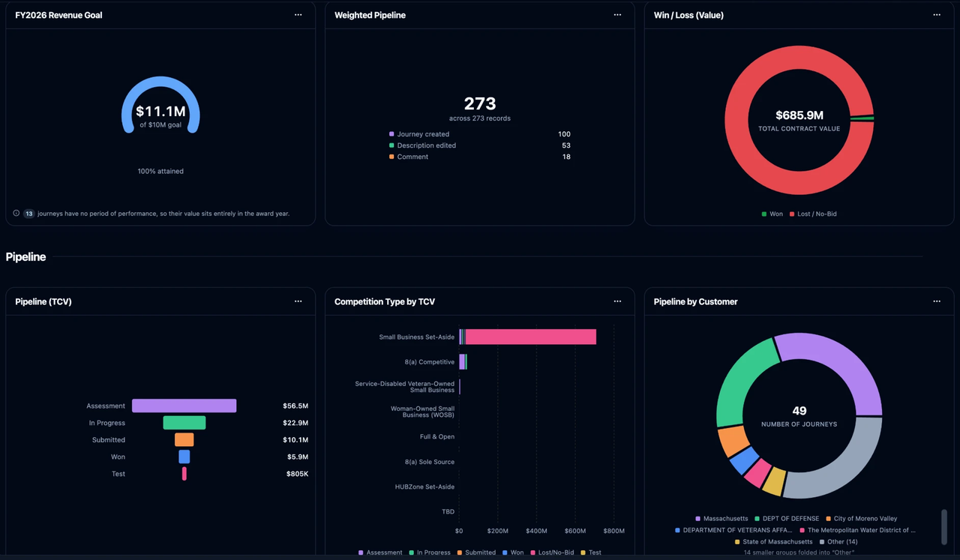Click the $22.9M In Progress value
960x560 pixels.
pos(295,423)
